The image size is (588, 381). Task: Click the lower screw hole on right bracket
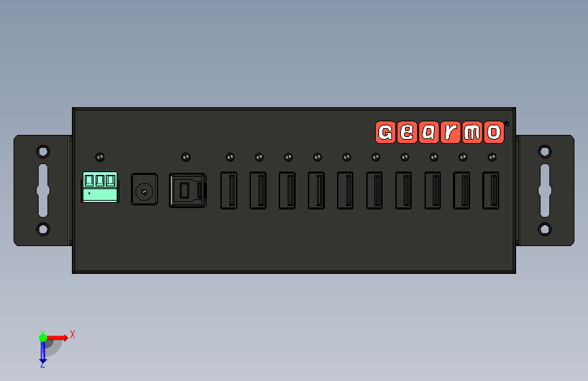[x=545, y=229]
